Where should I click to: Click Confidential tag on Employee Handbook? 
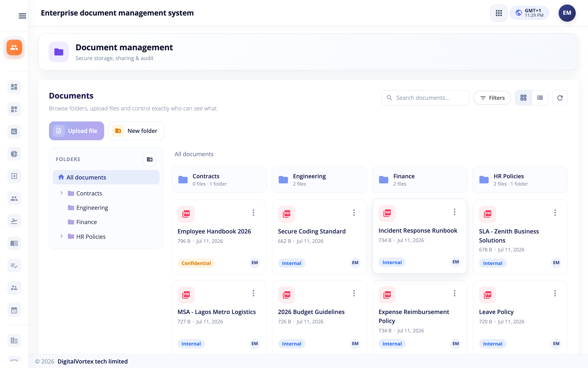(196, 263)
